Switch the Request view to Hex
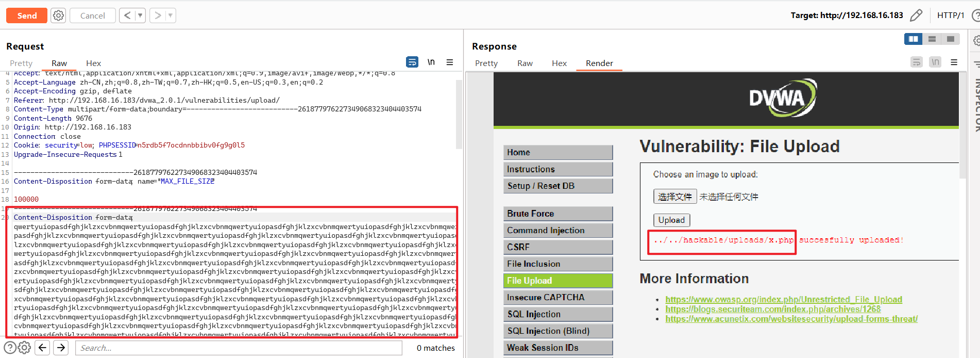Image resolution: width=980 pixels, height=358 pixels. [93, 63]
